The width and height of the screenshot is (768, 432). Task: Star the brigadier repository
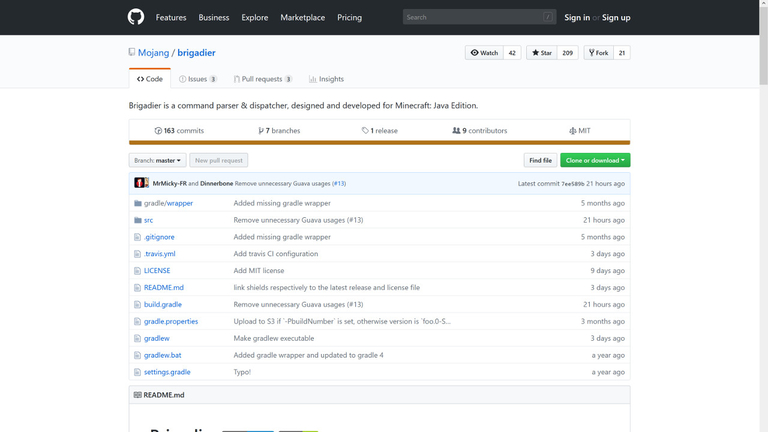click(x=541, y=53)
